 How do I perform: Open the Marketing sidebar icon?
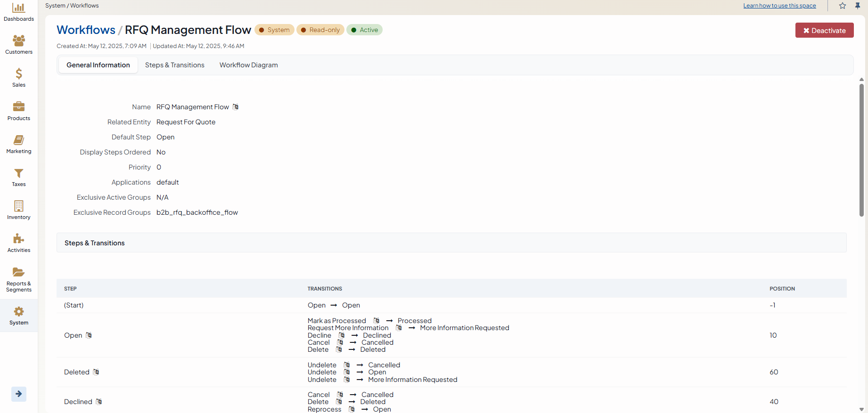(19, 140)
